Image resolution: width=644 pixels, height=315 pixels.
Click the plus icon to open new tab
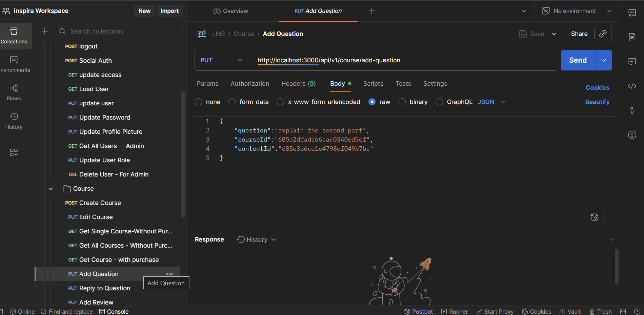[x=371, y=11]
